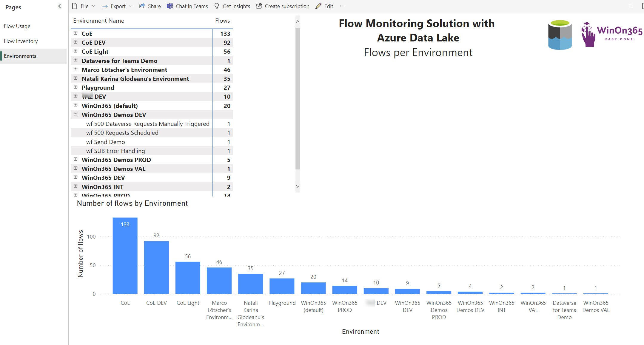
Task: Click the Share button
Action: pyautogui.click(x=150, y=6)
